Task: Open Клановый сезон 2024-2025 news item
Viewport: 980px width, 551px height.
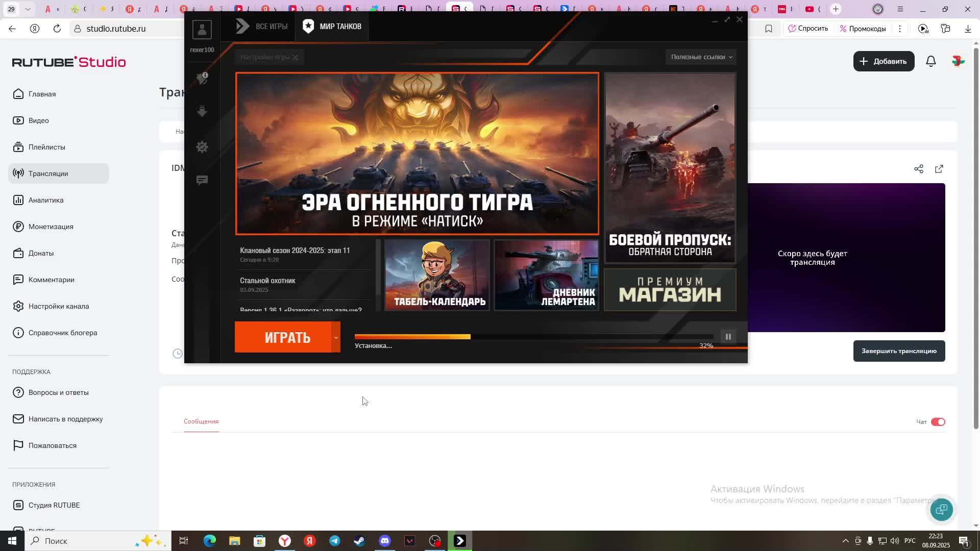Action: 295,251
